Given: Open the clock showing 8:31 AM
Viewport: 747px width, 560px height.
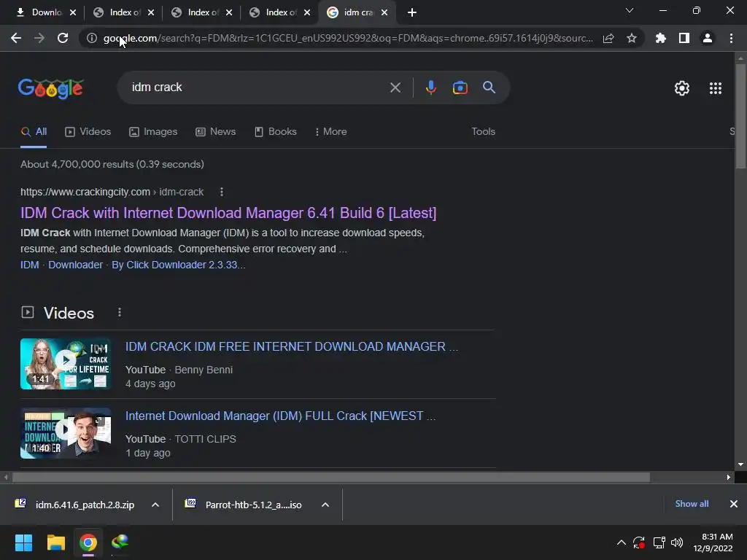Looking at the screenshot, I should point(713,542).
